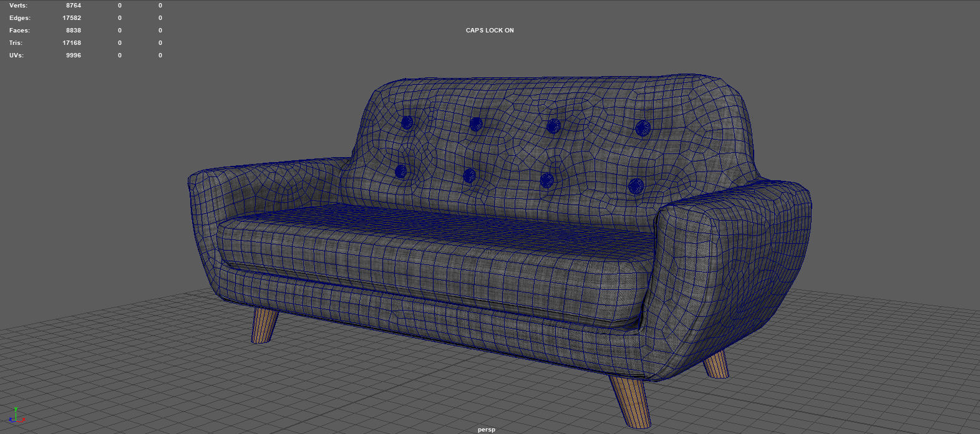Select the bottom-row leftmost tufting button
Screen dimensions: 980x434
pyautogui.click(x=400, y=171)
